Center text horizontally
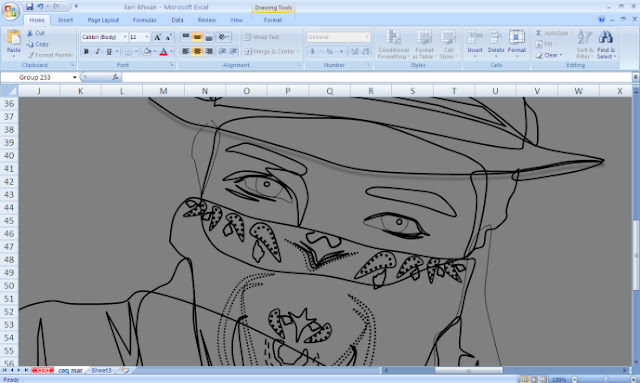 click(197, 51)
